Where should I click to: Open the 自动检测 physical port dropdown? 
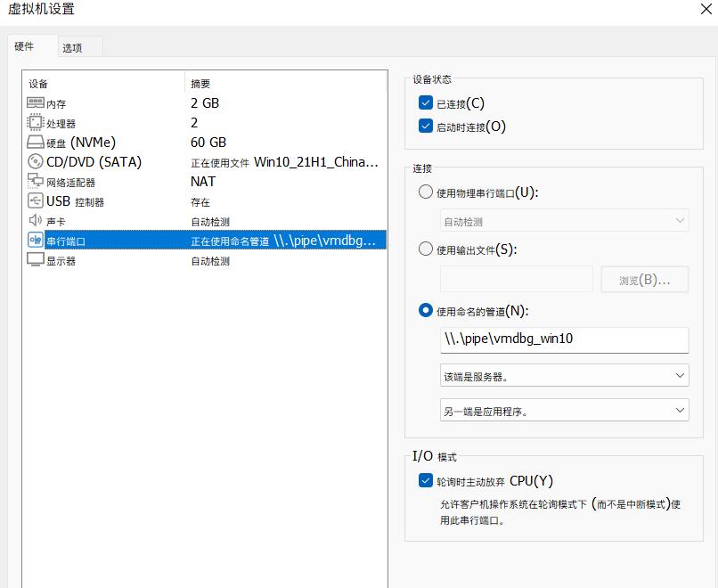click(564, 221)
